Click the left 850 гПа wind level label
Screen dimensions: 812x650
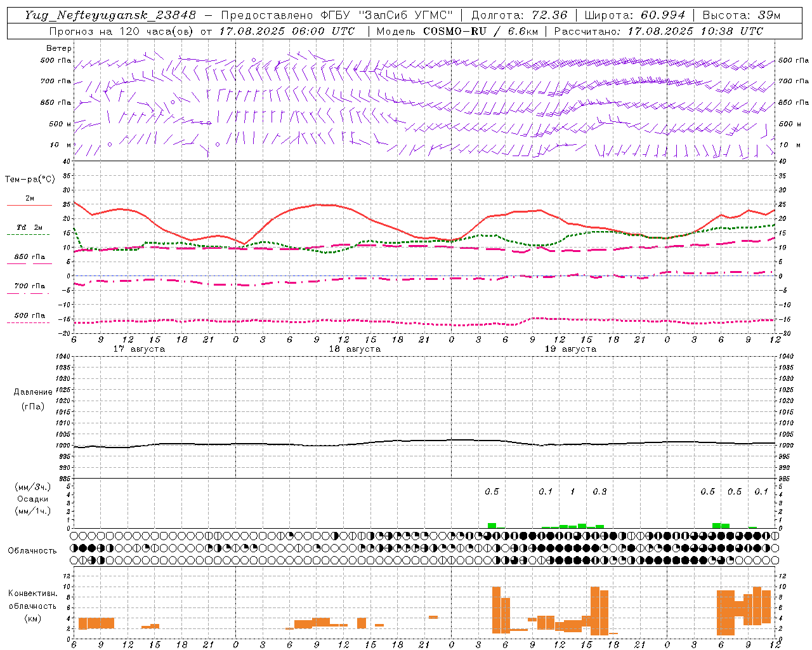tap(56, 102)
